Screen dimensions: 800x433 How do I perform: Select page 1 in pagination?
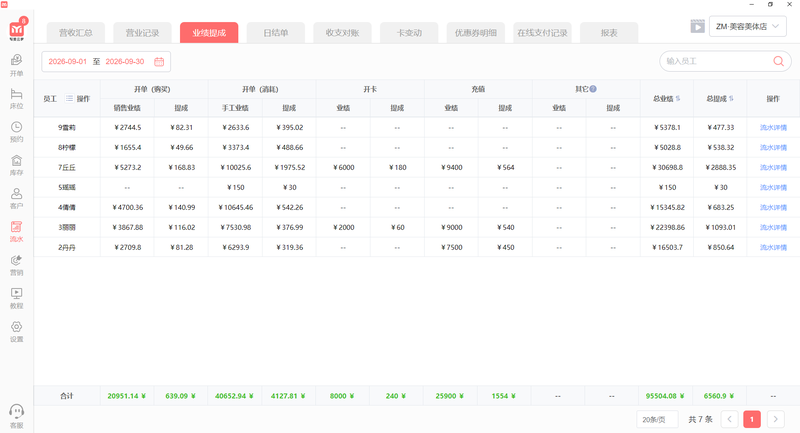click(752, 419)
